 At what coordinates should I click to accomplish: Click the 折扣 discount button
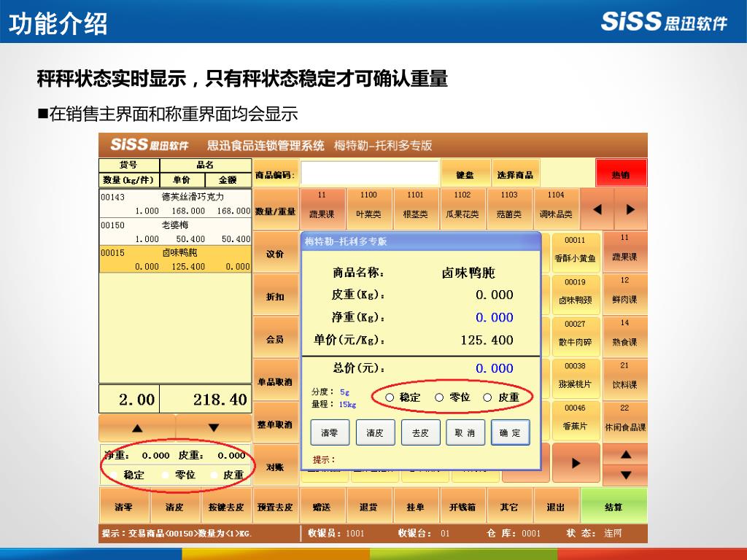tap(275, 295)
